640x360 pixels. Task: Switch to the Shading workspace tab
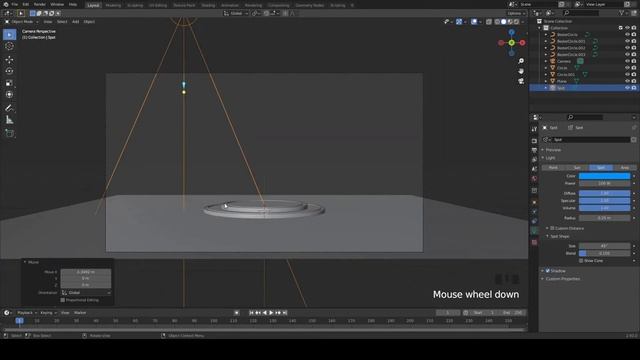click(208, 5)
